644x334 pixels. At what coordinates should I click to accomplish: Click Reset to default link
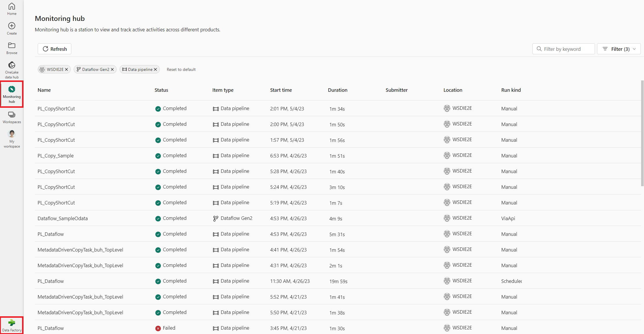(x=181, y=69)
